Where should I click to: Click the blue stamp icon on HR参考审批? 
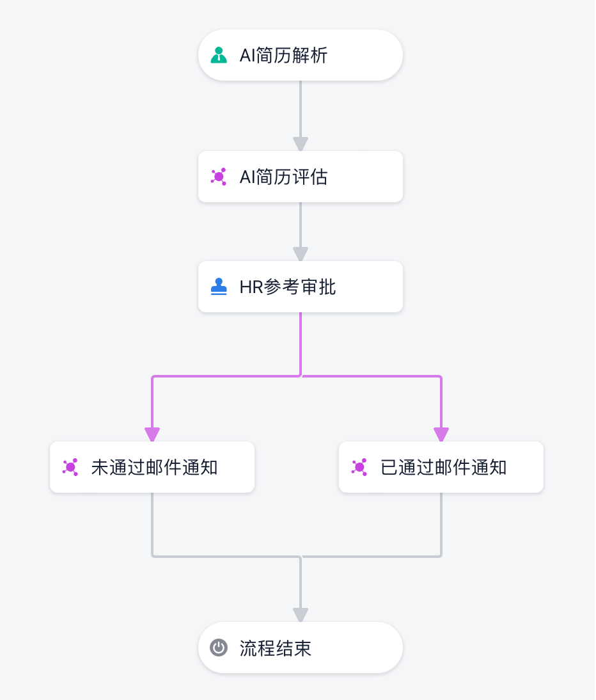[x=219, y=287]
